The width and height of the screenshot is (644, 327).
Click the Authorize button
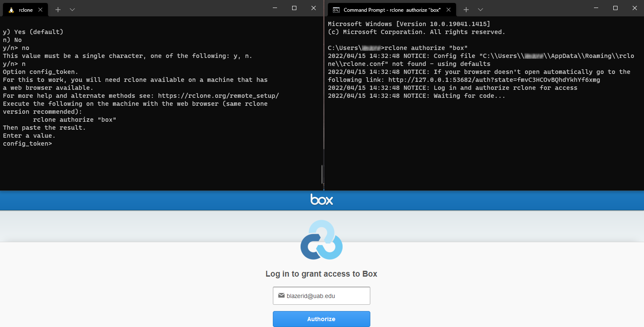point(322,319)
